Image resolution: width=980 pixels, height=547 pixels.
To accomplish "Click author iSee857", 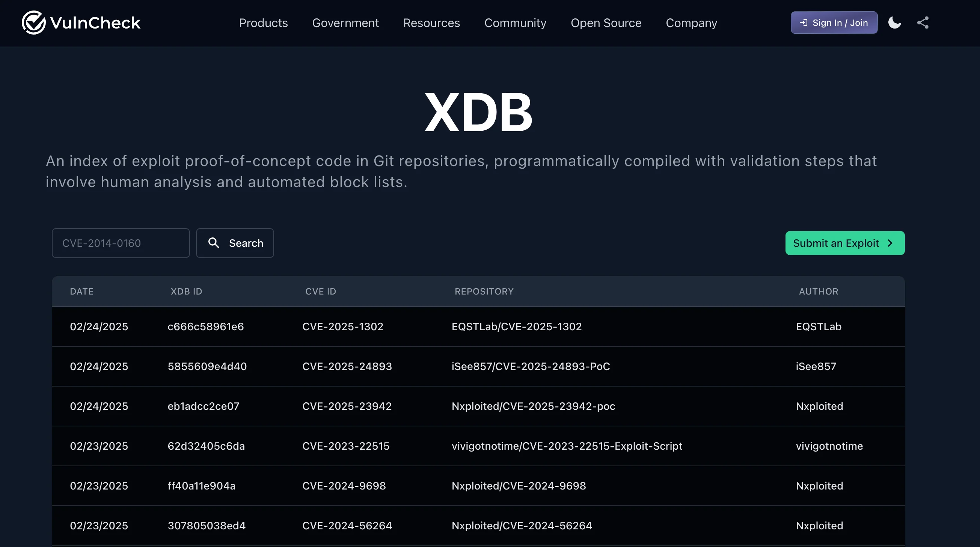I will [x=816, y=366].
